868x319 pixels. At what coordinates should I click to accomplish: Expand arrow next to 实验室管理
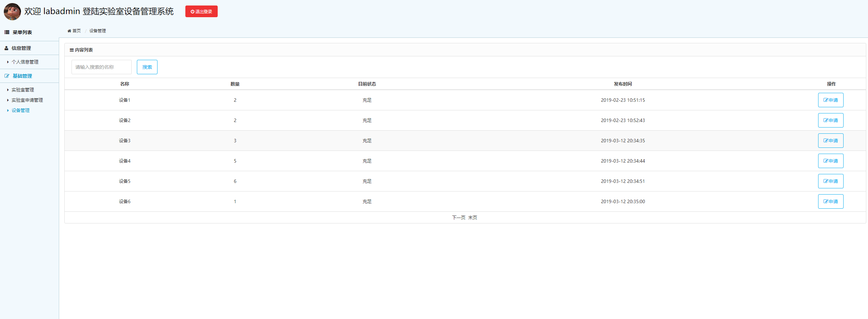[8, 90]
